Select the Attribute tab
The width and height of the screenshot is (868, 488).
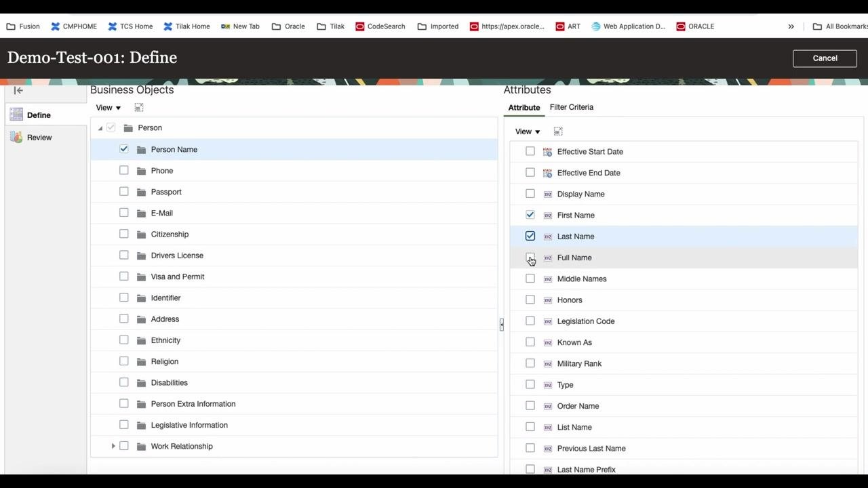pos(524,108)
